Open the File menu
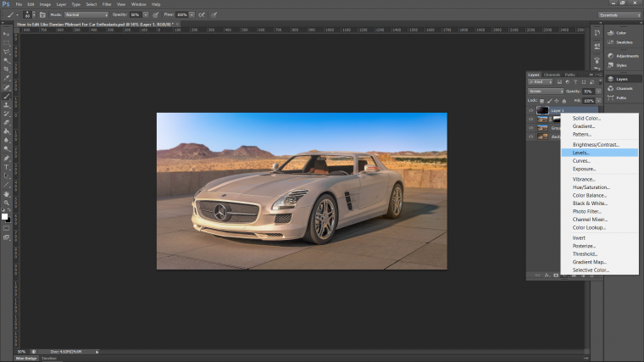The image size is (644, 362). pos(19,4)
